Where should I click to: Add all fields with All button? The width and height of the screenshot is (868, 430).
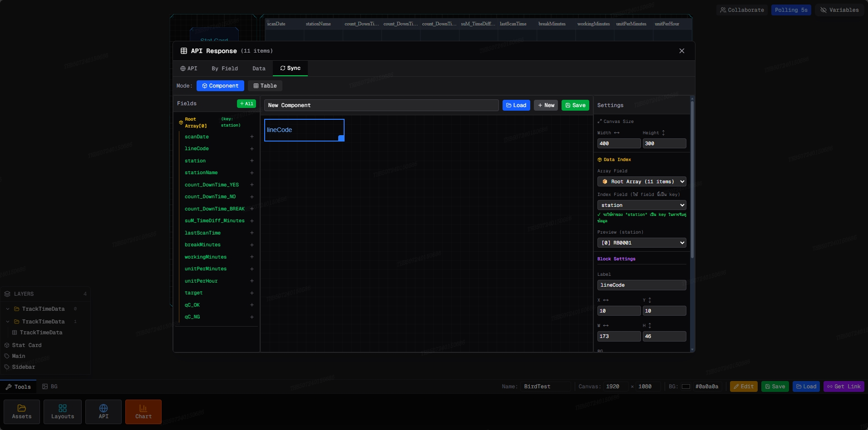click(x=247, y=104)
